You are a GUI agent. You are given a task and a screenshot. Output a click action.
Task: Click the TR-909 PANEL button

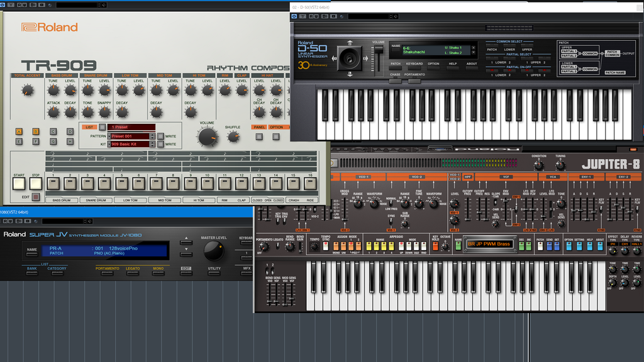point(258,136)
